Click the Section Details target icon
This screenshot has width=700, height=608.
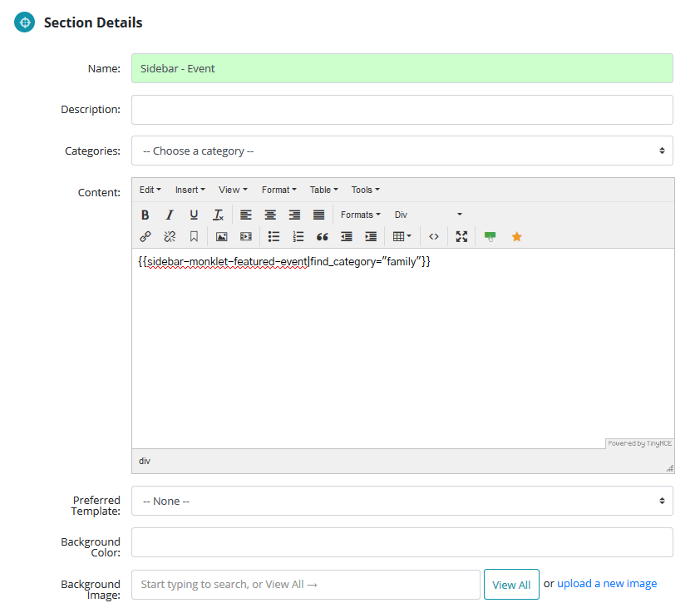25,22
